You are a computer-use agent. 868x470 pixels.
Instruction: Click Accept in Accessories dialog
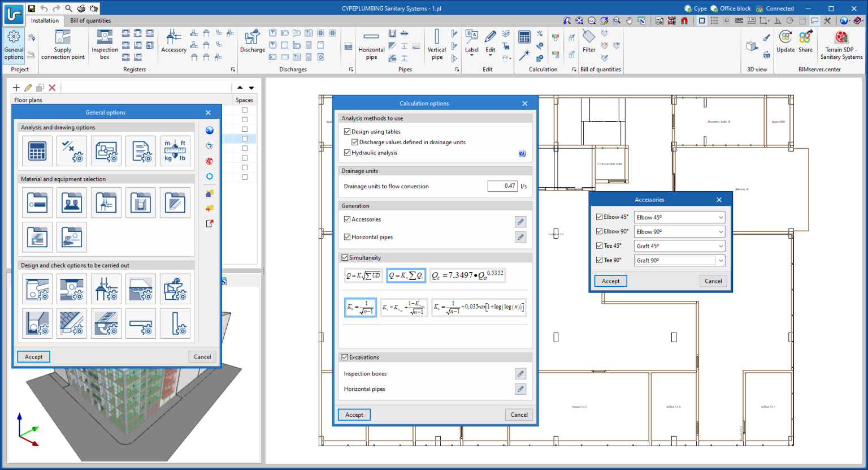tap(610, 281)
